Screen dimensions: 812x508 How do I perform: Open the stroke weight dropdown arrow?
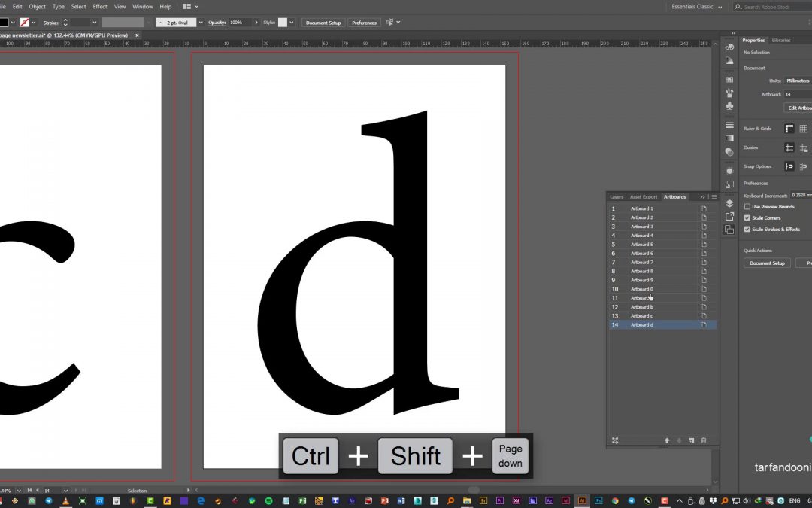[x=94, y=23]
